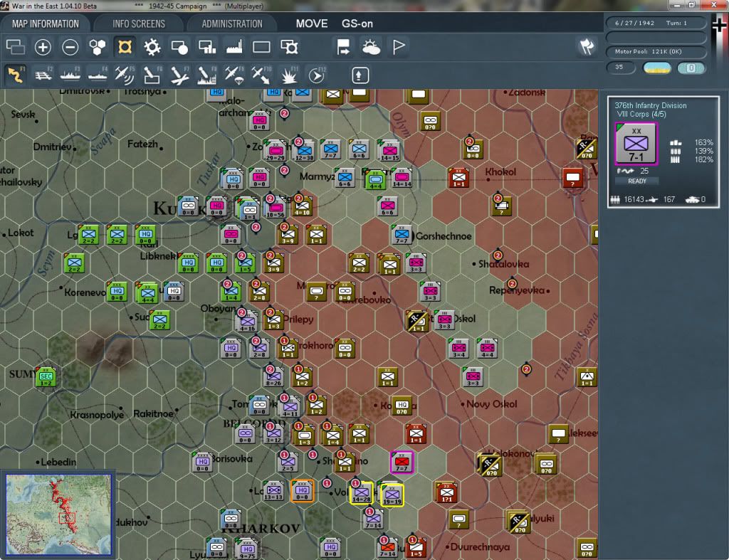Select the purple 3=12 unit counter
Viewport: 729px width, 560px height.
[273, 433]
